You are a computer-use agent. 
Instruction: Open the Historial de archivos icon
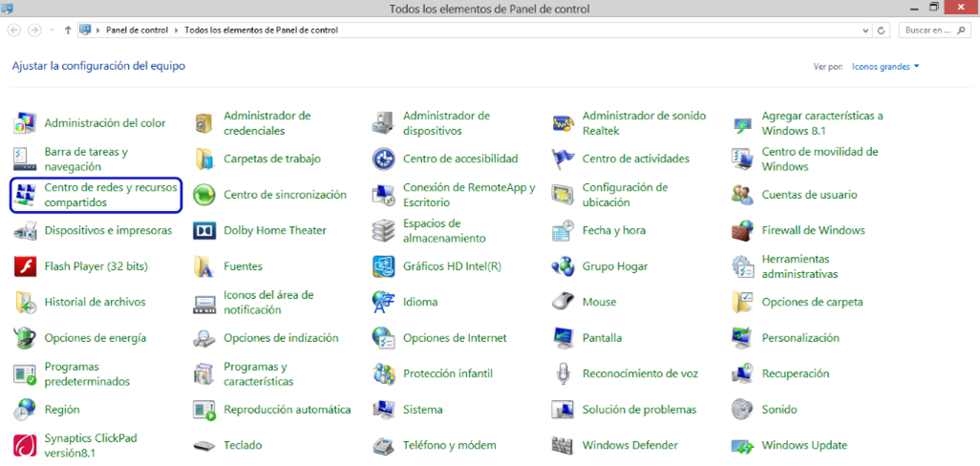pos(25,303)
